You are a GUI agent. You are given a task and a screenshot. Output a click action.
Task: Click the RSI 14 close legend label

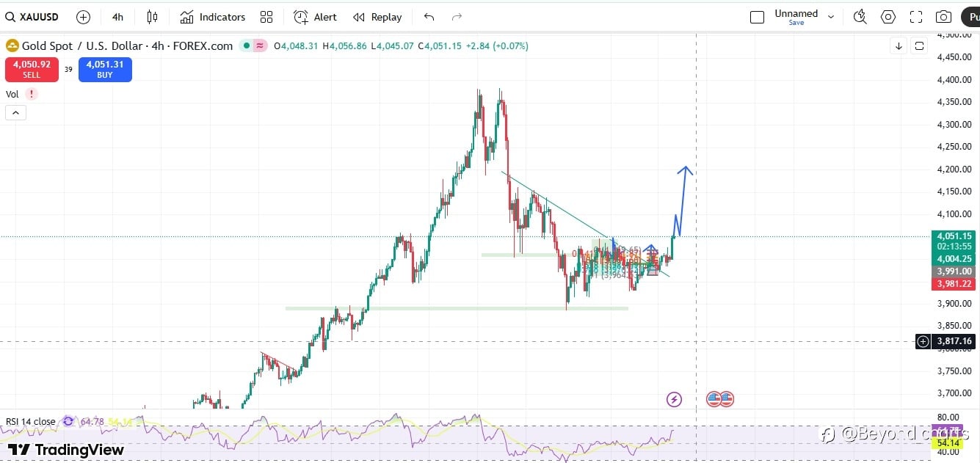(x=30, y=421)
